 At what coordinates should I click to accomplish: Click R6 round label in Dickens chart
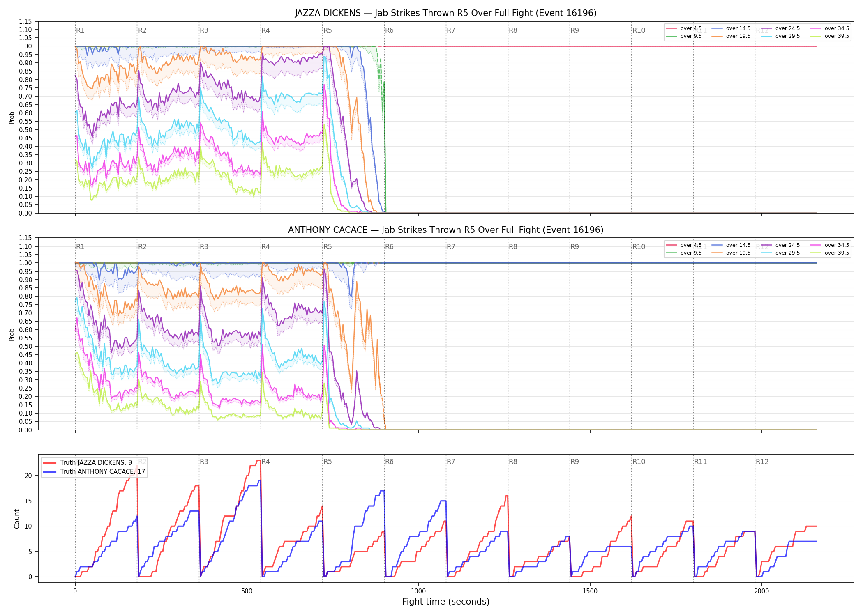pos(389,30)
